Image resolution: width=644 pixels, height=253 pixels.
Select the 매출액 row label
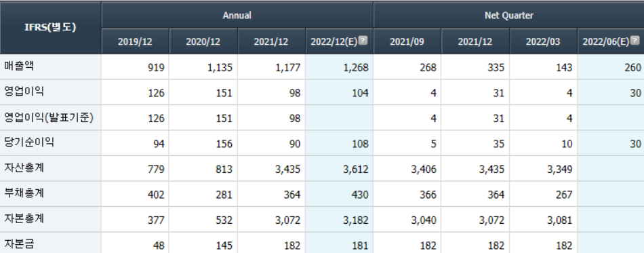[18, 66]
